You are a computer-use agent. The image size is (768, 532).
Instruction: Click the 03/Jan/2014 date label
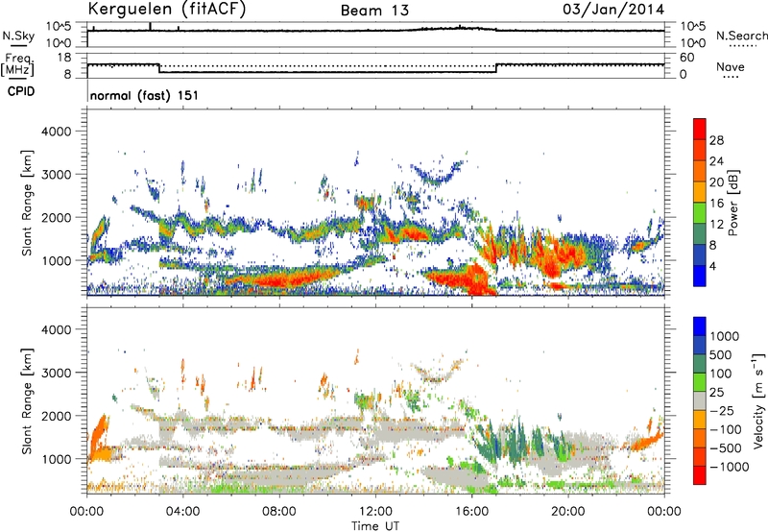click(613, 10)
